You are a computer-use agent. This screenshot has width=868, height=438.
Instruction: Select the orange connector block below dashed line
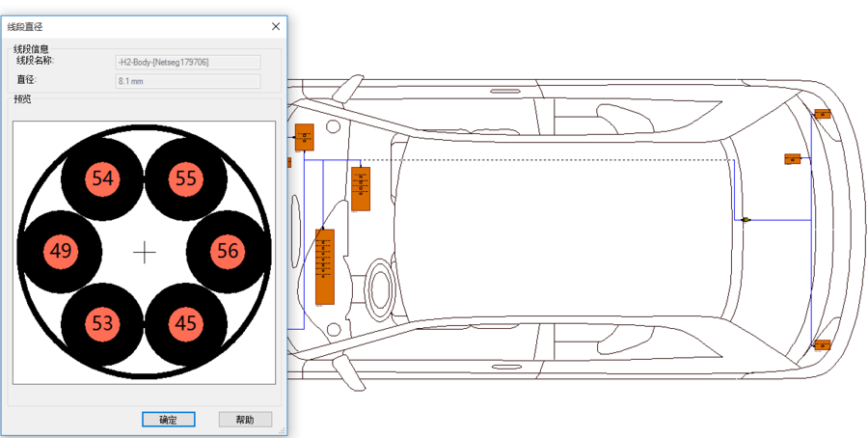[361, 189]
